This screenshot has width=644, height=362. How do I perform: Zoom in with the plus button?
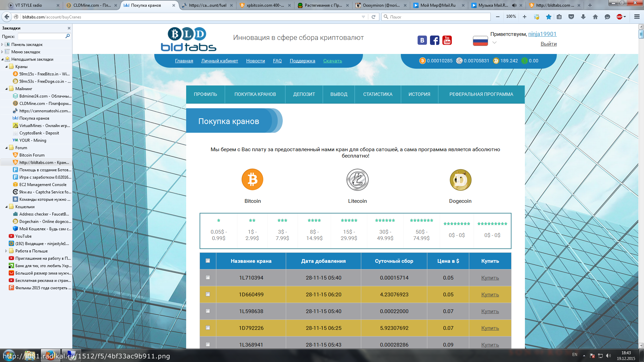(525, 17)
